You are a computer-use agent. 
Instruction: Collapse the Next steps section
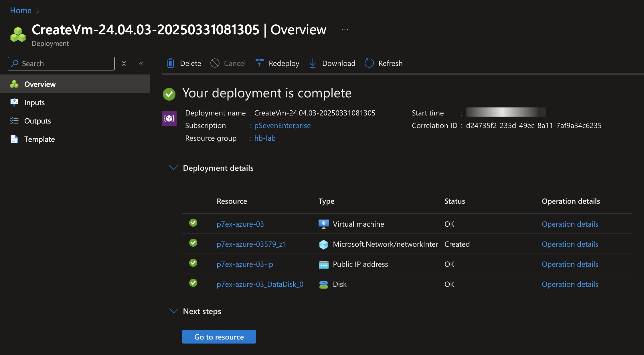pos(174,311)
